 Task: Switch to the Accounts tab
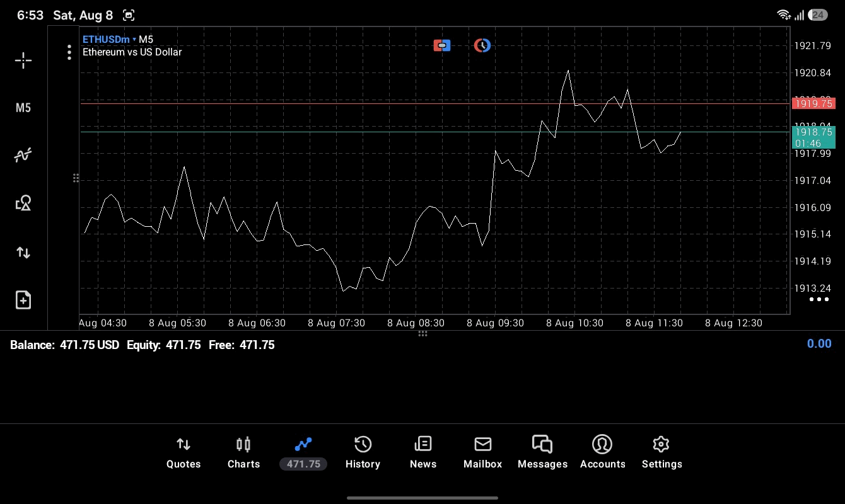point(602,453)
